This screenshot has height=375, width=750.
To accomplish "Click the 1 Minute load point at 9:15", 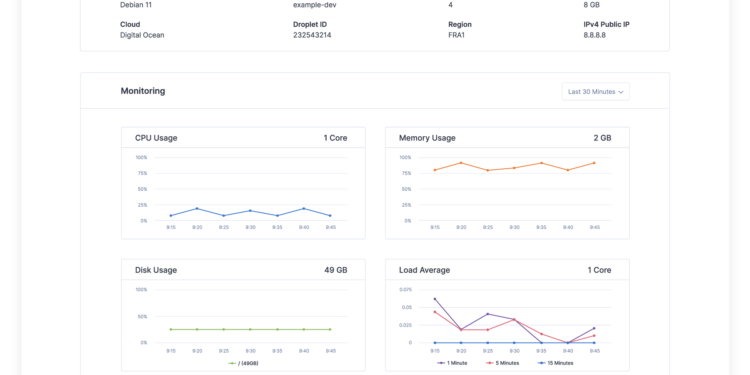I will [x=435, y=299].
